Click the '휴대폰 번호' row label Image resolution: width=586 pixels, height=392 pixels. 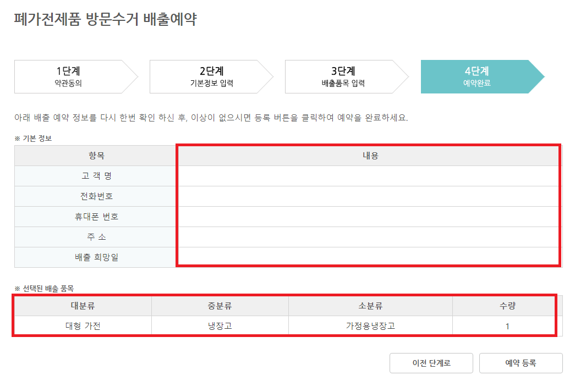click(96, 217)
